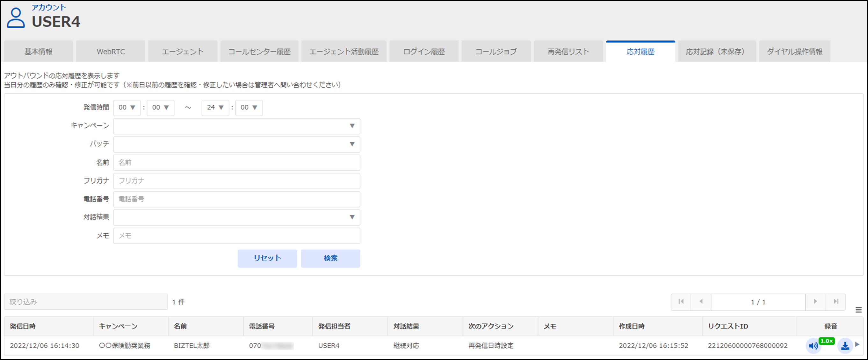The height and width of the screenshot is (360, 868).
Task: Click the 検索 button
Action: [x=330, y=258]
